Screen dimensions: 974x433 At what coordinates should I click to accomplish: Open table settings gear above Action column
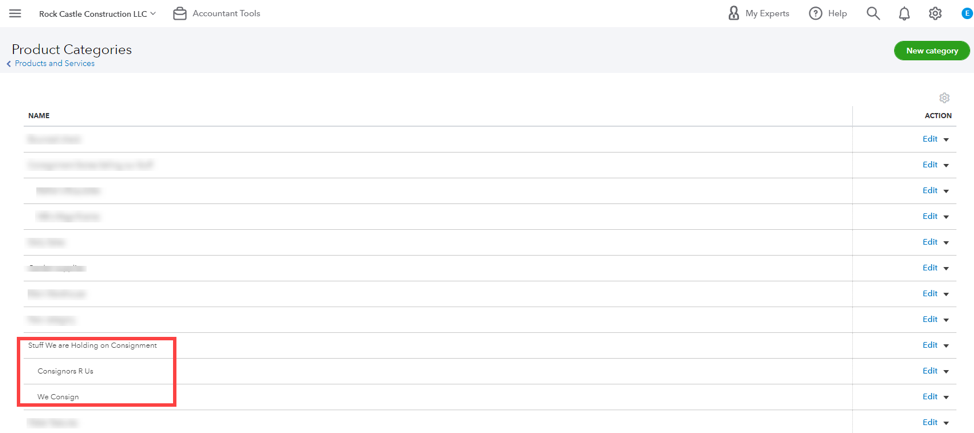click(944, 98)
